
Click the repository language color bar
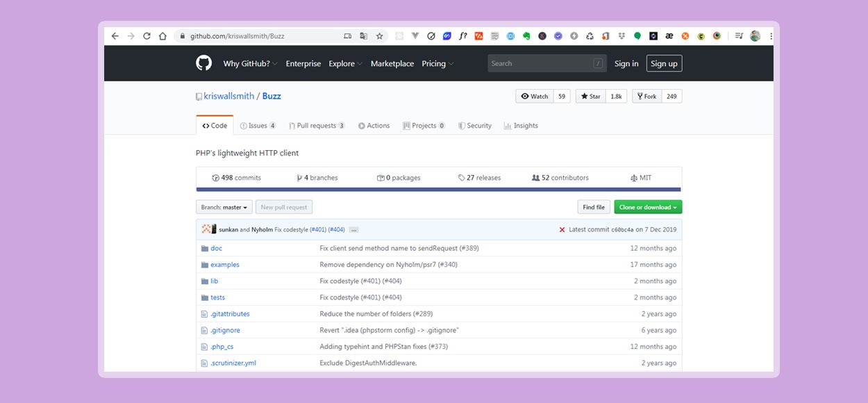439,189
